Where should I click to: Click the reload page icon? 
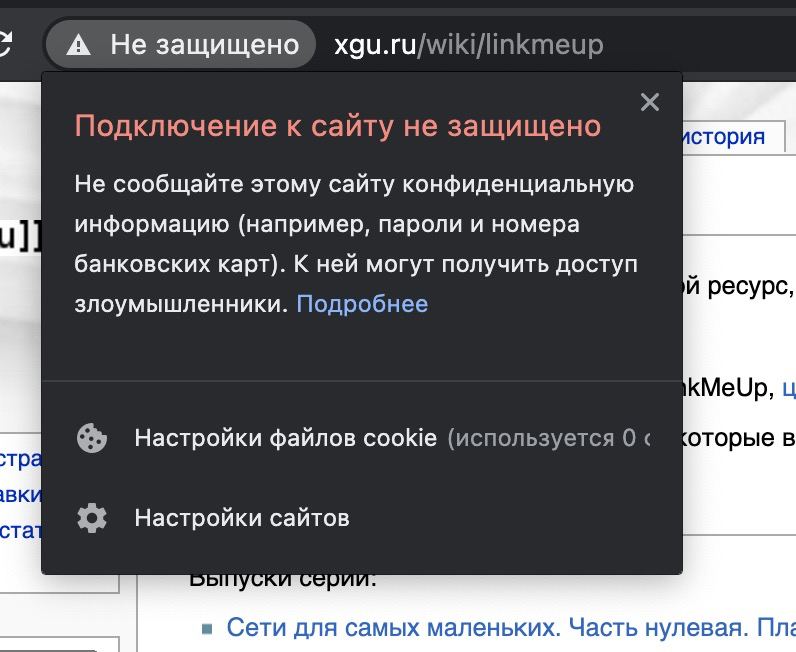[4, 44]
